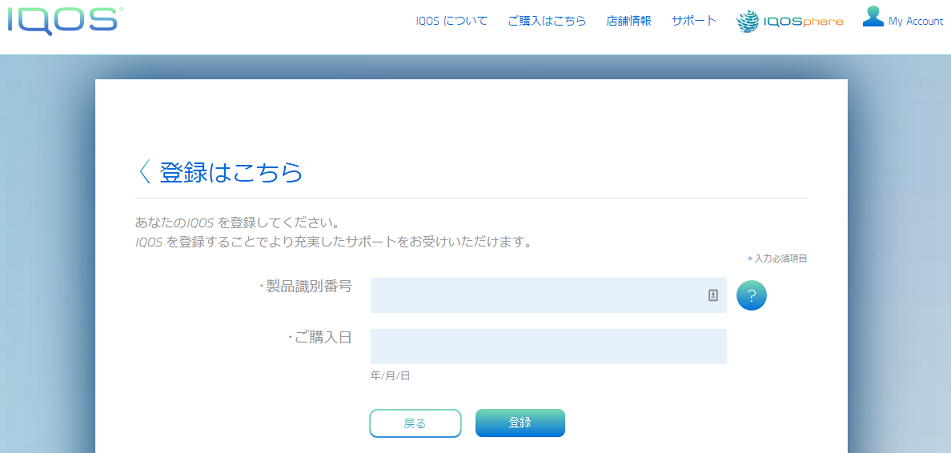Viewport: 951px width, 453px height.
Task: Click the autofill icon inside the 製品識別番号 field
Action: [x=713, y=295]
